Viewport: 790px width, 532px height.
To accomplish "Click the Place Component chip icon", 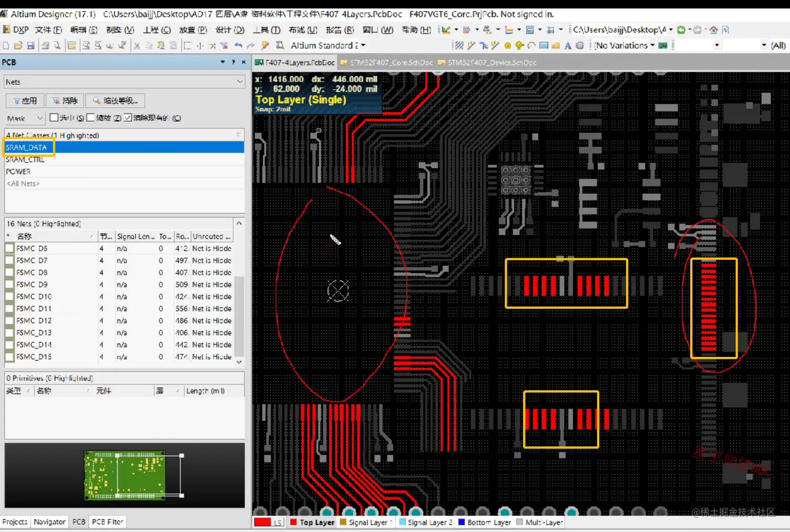I will click(580, 45).
